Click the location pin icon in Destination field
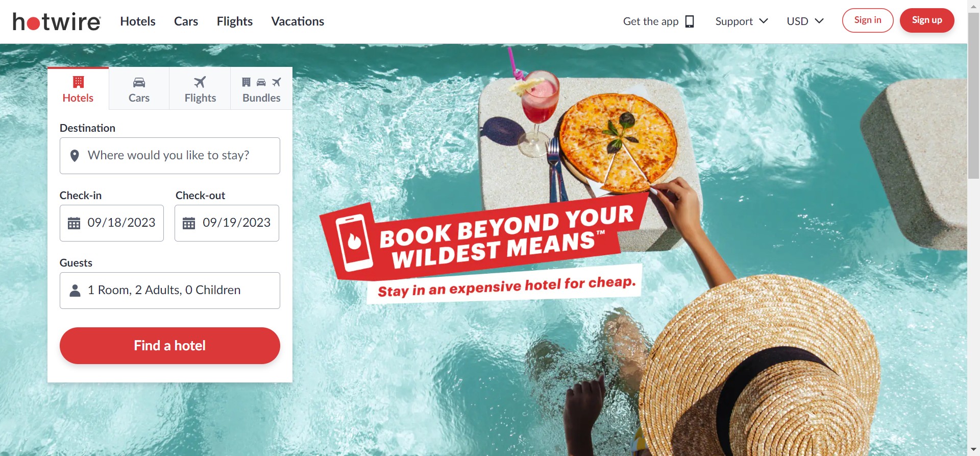Image resolution: width=980 pixels, height=456 pixels. click(75, 156)
